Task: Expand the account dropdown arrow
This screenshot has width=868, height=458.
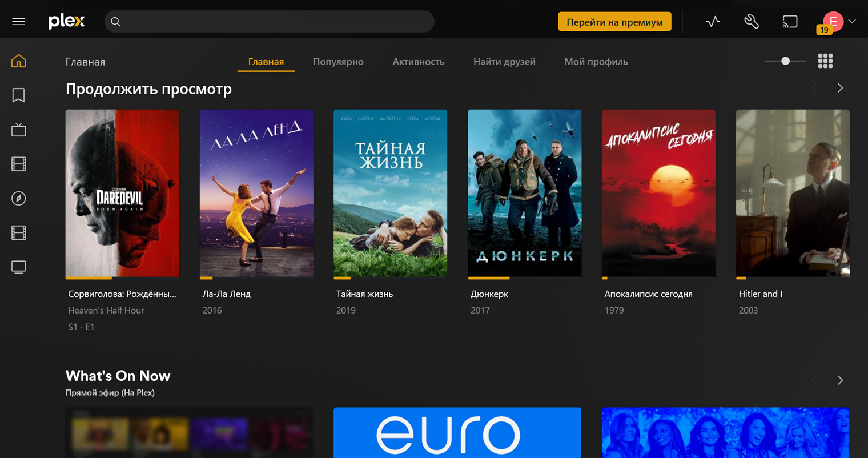Action: click(852, 22)
